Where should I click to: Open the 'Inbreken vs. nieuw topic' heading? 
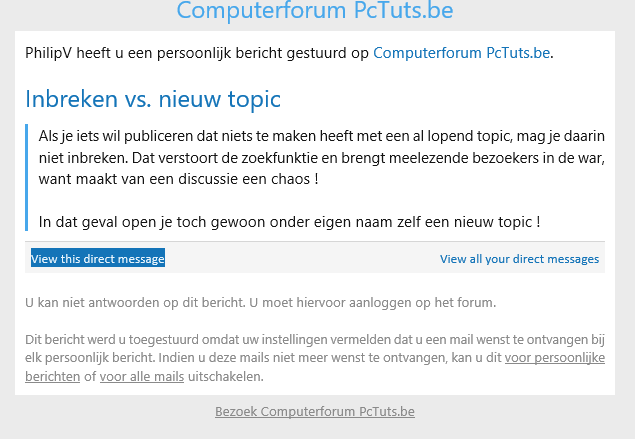click(153, 99)
